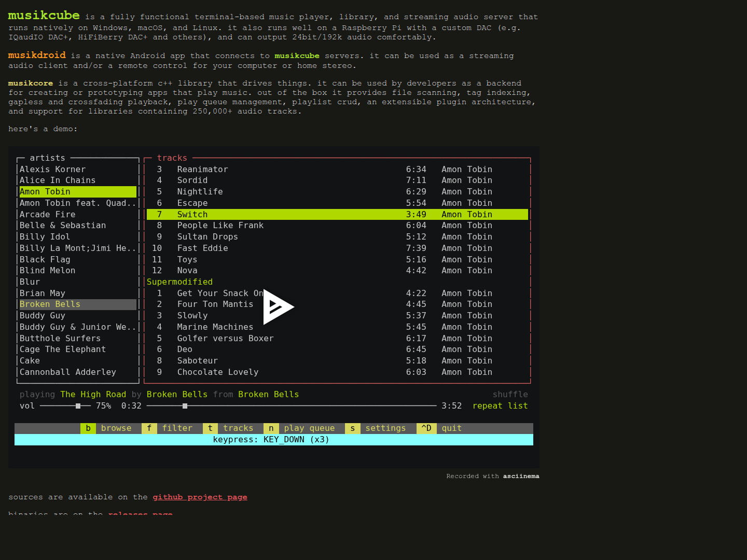Select Cake in the artists list
The image size is (747, 560).
pos(78,361)
